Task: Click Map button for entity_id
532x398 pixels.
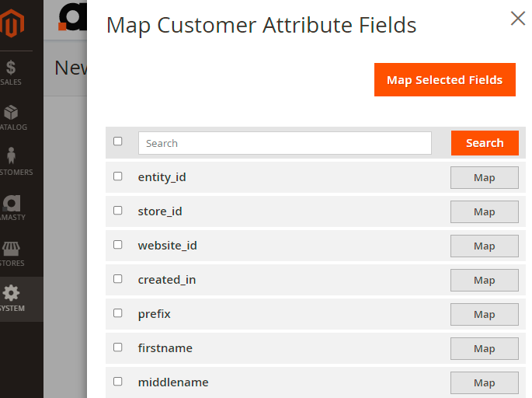Action: [484, 177]
